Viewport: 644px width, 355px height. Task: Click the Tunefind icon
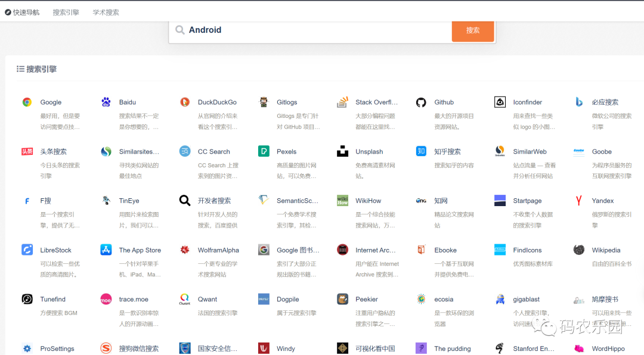(x=27, y=299)
